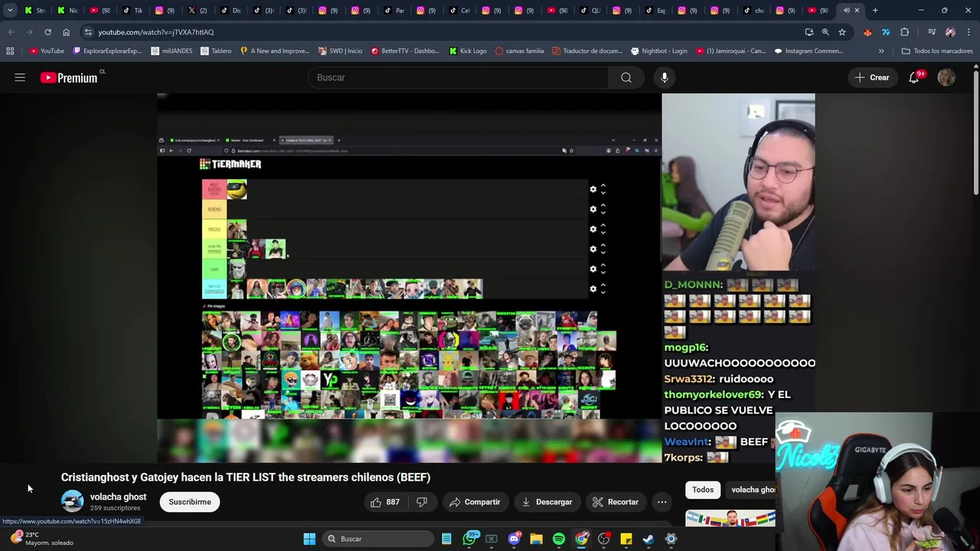Open Steam from the taskbar
980x551 pixels.
click(648, 539)
